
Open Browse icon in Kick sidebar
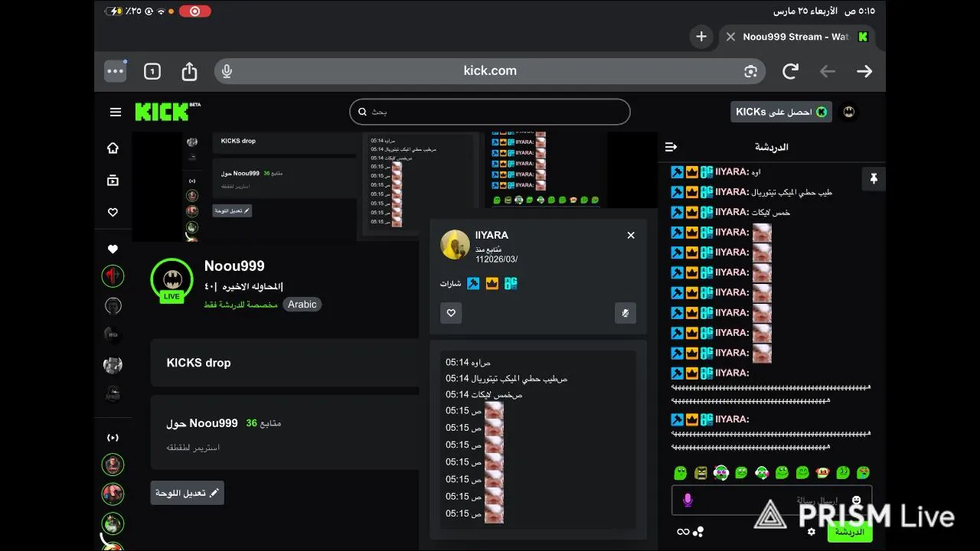(113, 181)
